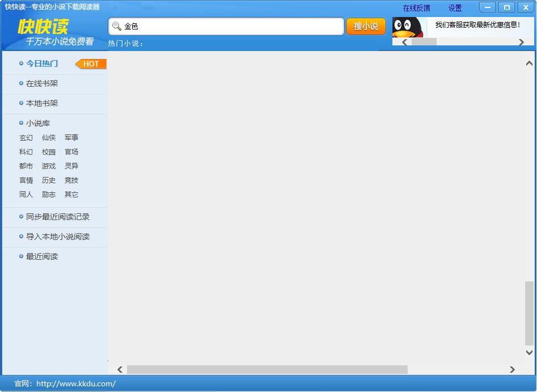Select the 玄幻 genre
The image size is (537, 392).
[x=26, y=138]
